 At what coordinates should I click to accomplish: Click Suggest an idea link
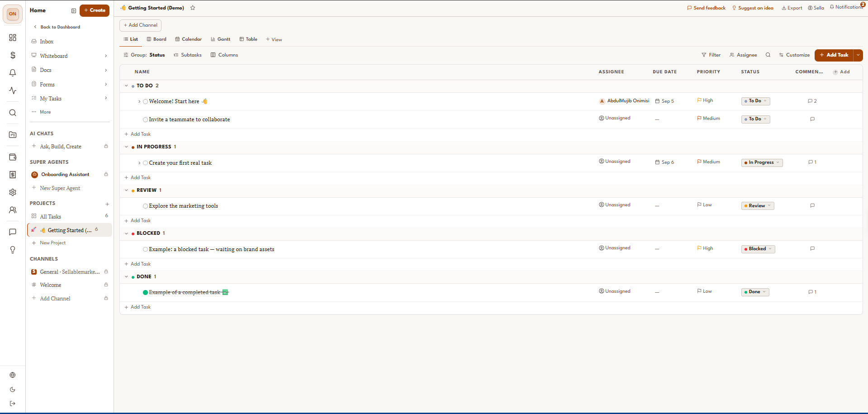point(753,8)
